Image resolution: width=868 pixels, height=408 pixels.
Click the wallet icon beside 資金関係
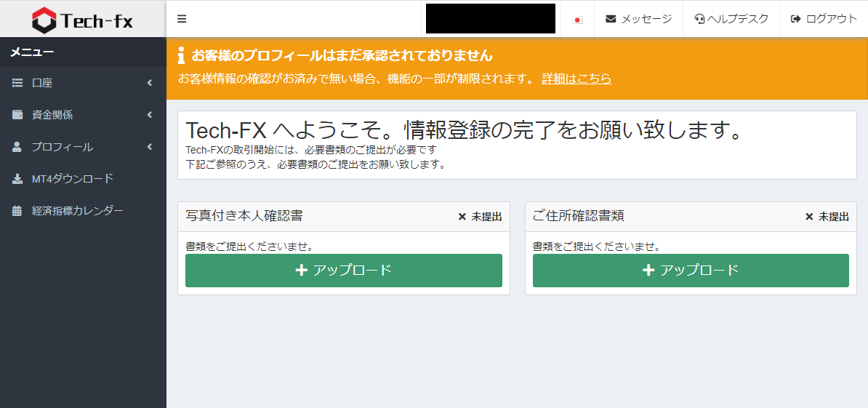pos(17,115)
